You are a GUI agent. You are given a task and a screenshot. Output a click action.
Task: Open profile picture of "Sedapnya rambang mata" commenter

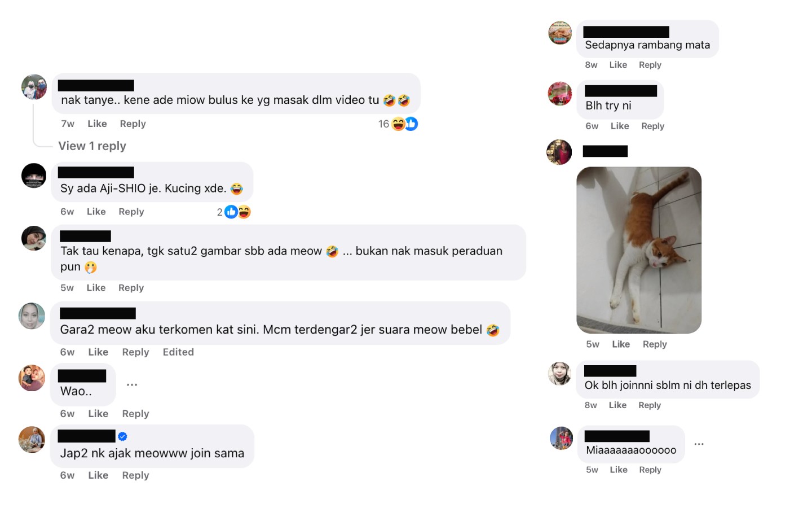(560, 33)
